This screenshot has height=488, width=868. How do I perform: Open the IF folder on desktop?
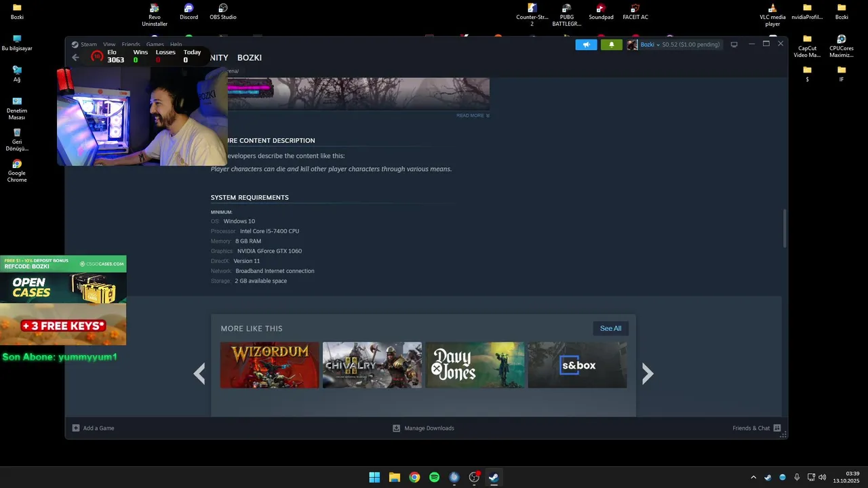point(842,74)
